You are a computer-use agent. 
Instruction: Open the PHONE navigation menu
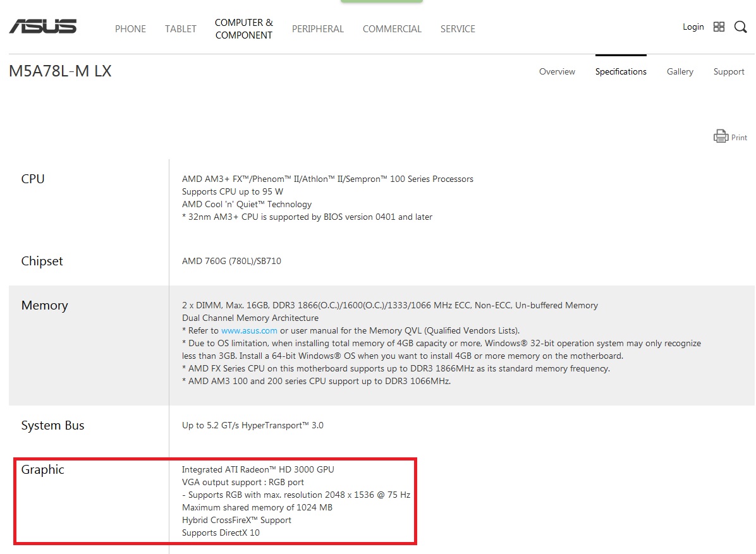(x=130, y=29)
